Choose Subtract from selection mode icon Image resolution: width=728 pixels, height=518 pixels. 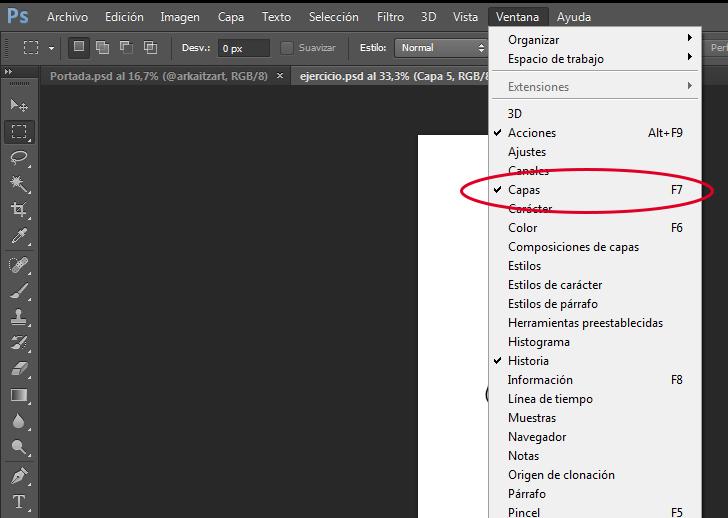[x=126, y=47]
